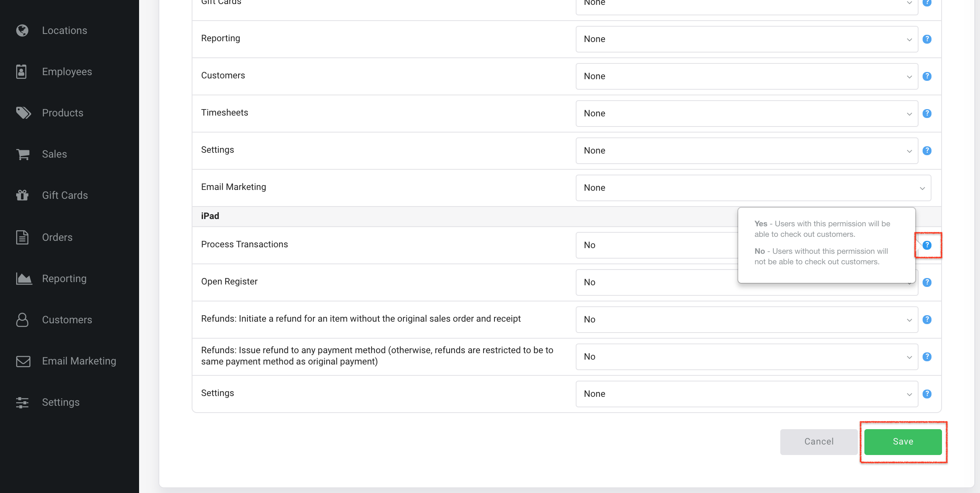This screenshot has height=493, width=980.
Task: Open Reporting in the sidebar
Action: [x=64, y=278]
